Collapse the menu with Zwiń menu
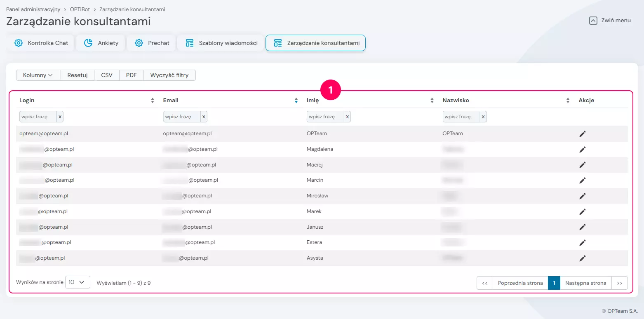The image size is (644, 319). pyautogui.click(x=610, y=20)
